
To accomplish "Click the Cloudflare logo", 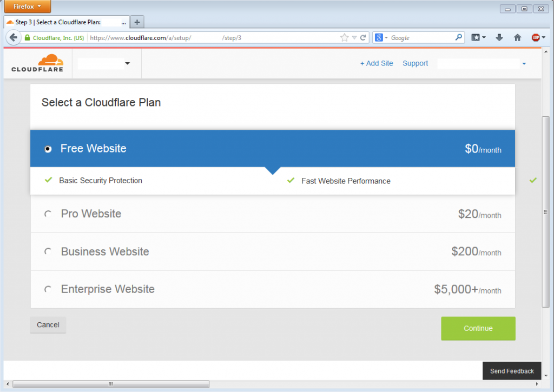I will (37, 63).
